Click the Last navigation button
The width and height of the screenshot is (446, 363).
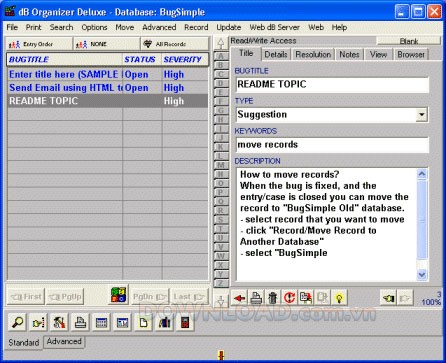click(189, 296)
